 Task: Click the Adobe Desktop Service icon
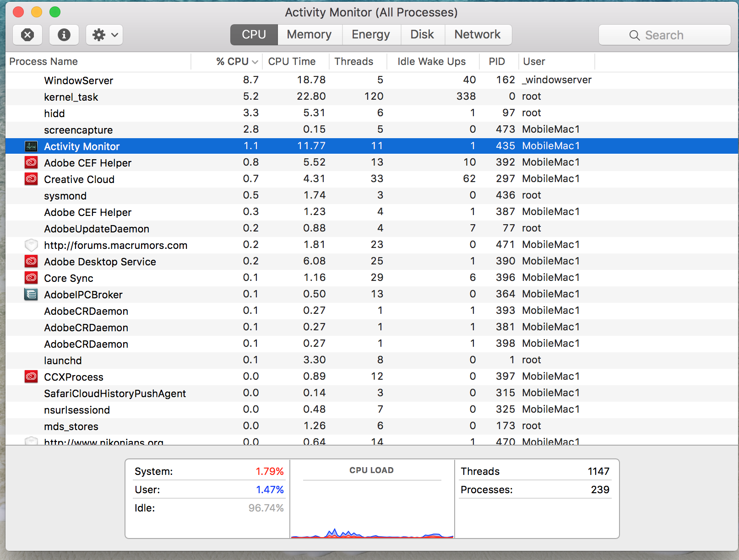coord(31,261)
